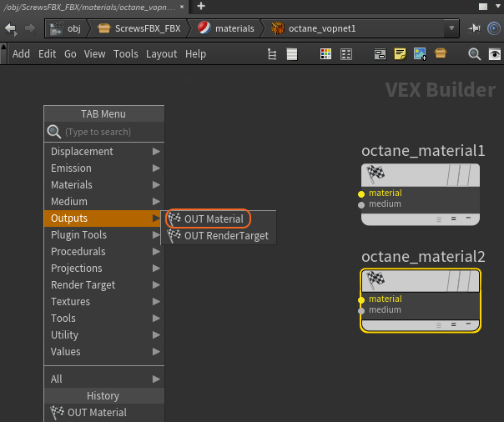The width and height of the screenshot is (504, 422).
Task: Expand the Tools submenu in TAB Menu
Action: click(104, 319)
